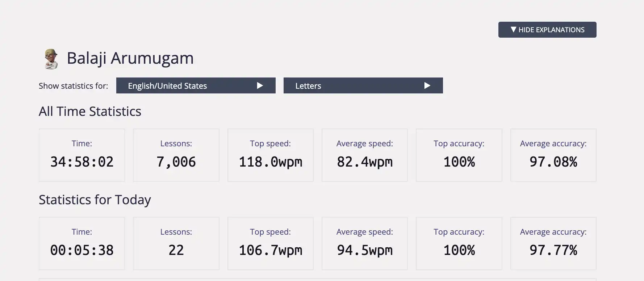This screenshot has width=644, height=281.
Task: Select today's Average accuracy 97.77% card
Action: 553,243
